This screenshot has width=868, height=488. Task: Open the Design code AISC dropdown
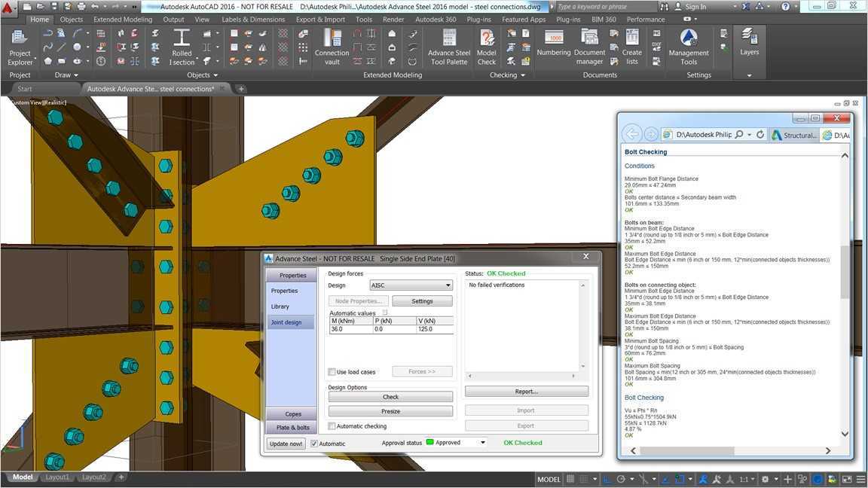pos(411,285)
